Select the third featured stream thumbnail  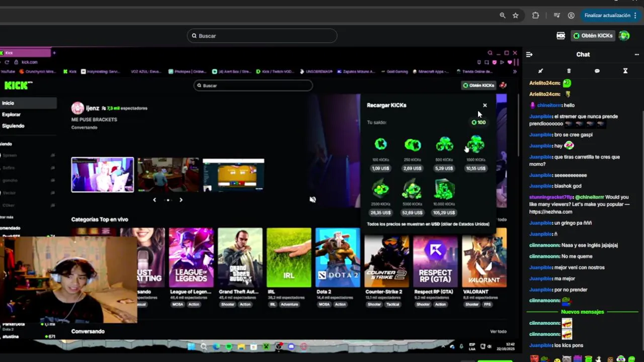(x=233, y=175)
